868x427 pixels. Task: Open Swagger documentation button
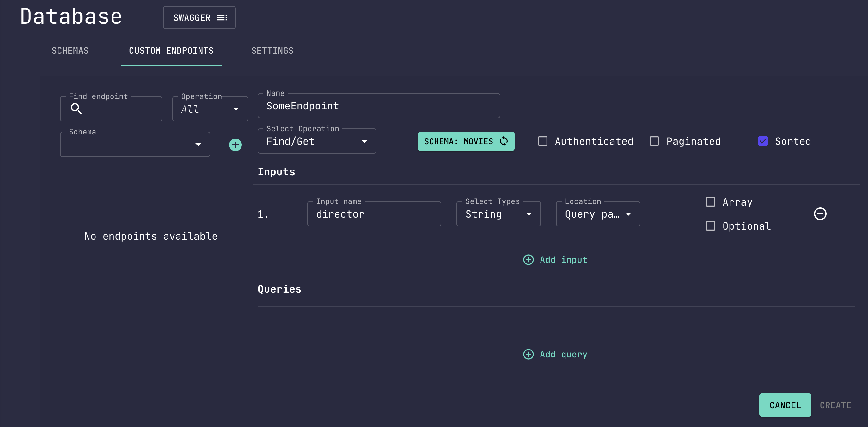point(199,17)
